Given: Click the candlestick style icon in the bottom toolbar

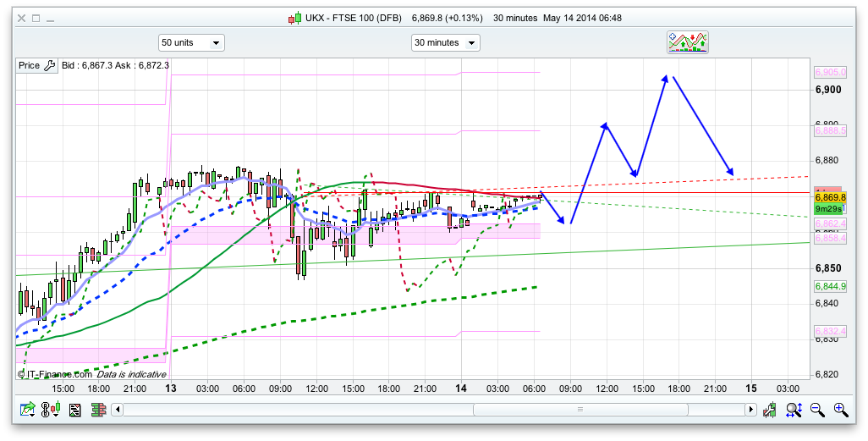Looking at the screenshot, I should pyautogui.click(x=52, y=410).
